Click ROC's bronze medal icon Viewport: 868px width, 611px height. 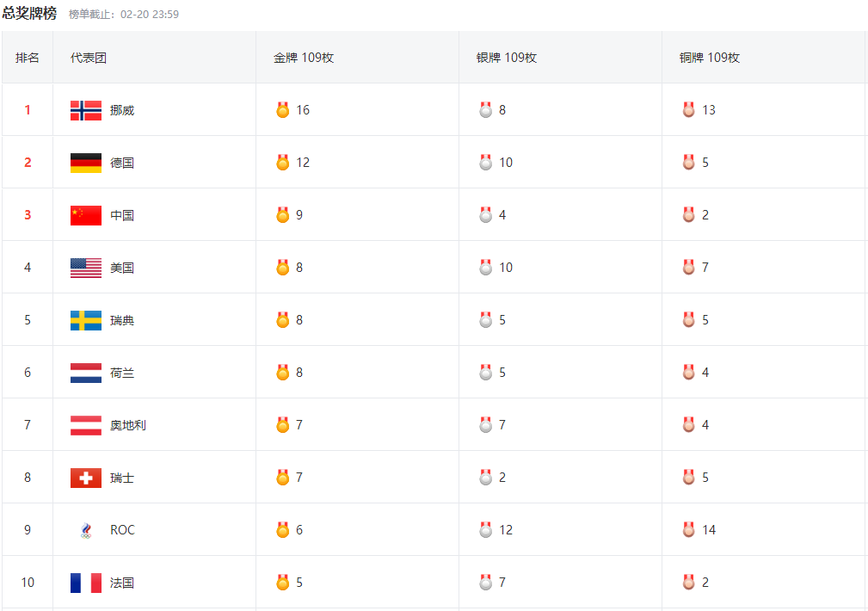688,530
